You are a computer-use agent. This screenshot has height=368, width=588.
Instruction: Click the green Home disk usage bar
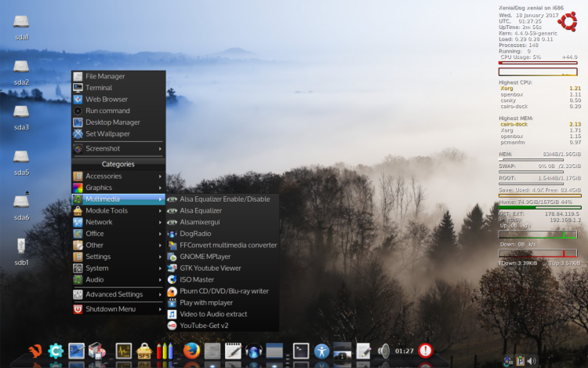[539, 207]
